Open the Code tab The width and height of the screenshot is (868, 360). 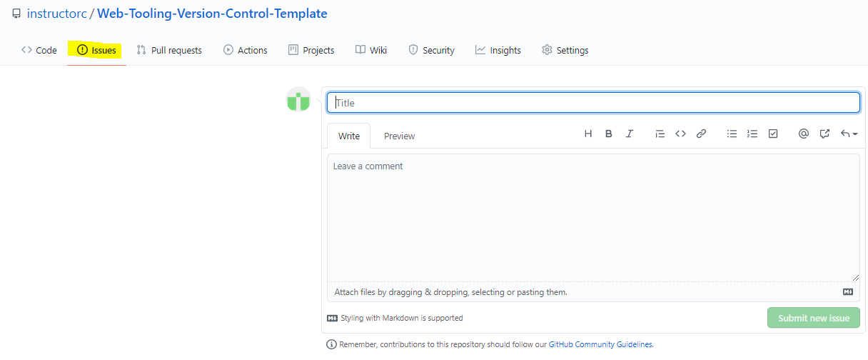[39, 50]
